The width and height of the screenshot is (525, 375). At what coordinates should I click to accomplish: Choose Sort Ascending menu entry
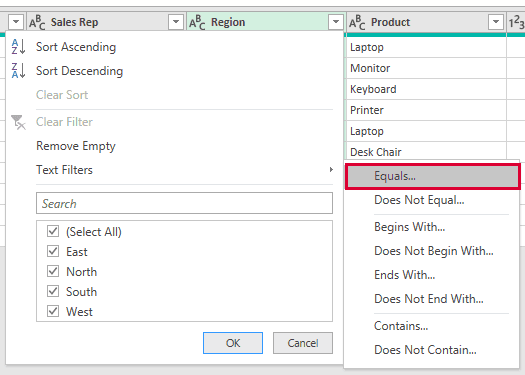[76, 47]
